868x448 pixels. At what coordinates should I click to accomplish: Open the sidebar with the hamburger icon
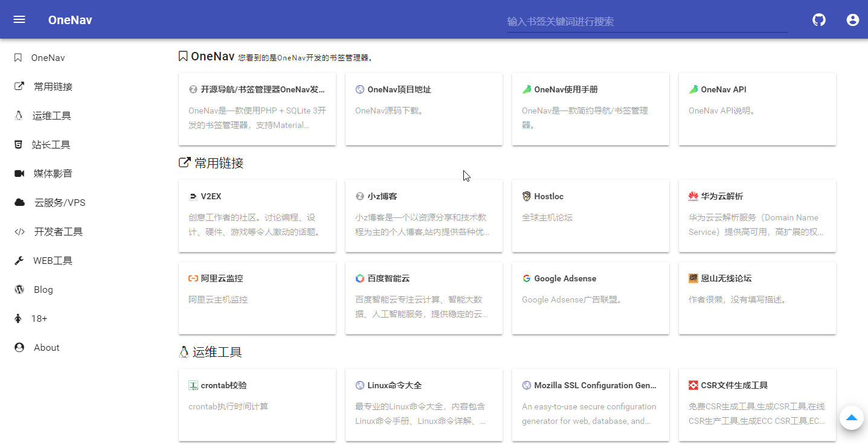pos(19,19)
